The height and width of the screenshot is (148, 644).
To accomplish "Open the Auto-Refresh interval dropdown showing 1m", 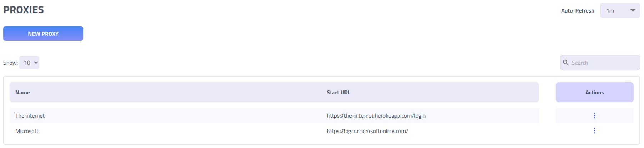I will (620, 10).
